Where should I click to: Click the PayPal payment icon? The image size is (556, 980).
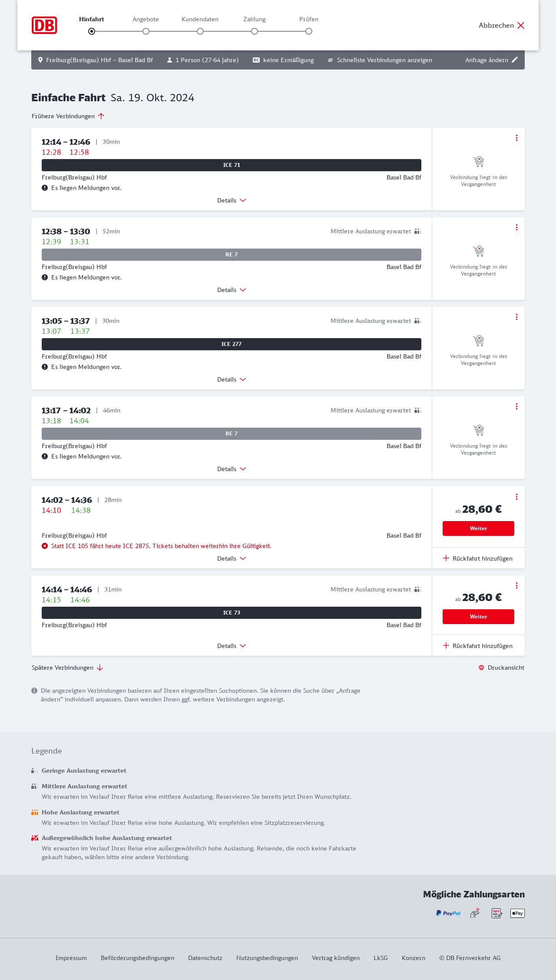click(448, 913)
